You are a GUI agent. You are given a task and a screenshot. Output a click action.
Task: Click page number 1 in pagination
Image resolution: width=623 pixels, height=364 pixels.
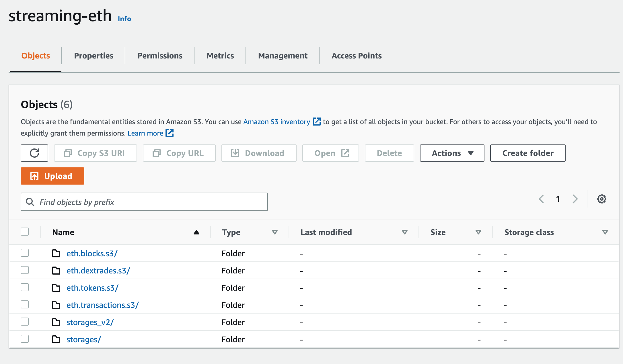[x=558, y=199]
